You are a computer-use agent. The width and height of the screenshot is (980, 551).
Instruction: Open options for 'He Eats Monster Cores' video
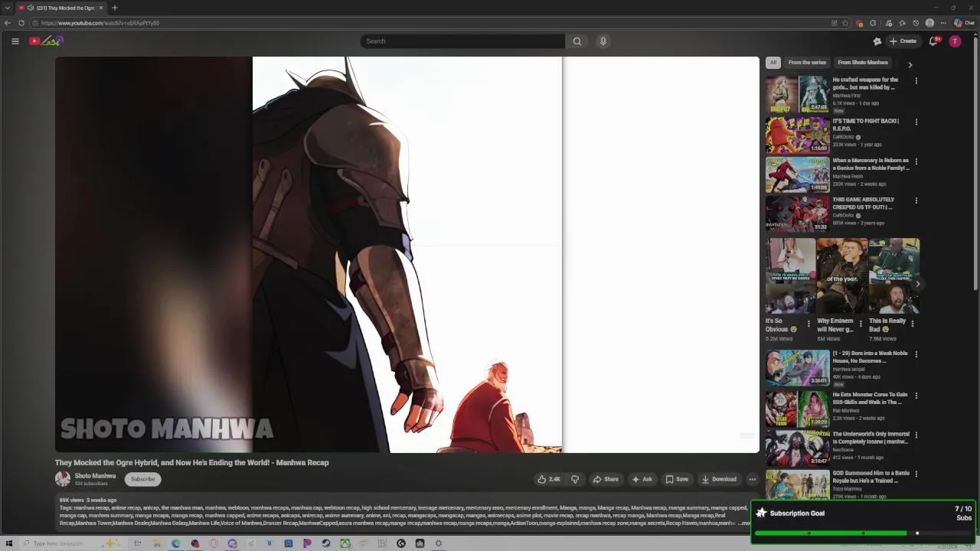916,396
